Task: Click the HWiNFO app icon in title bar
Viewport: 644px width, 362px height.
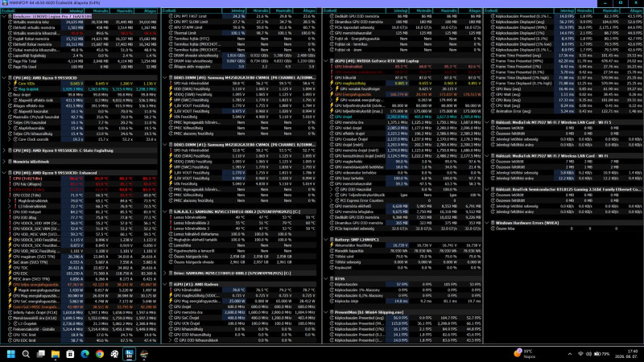Action: point(5,3)
